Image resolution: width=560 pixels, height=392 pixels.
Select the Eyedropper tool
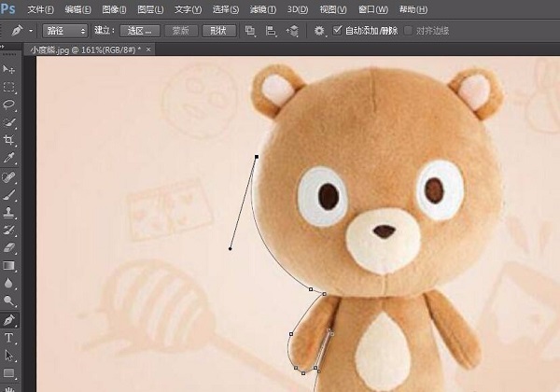point(9,158)
